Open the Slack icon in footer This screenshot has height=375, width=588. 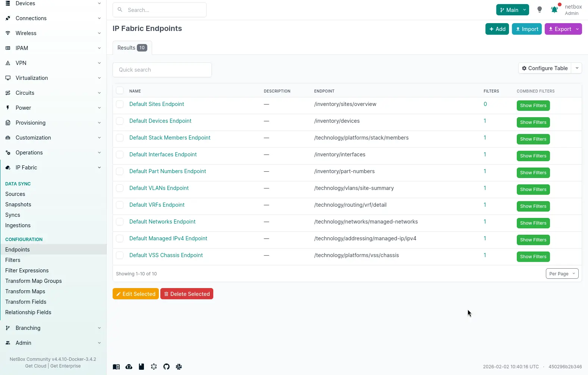coord(179,367)
